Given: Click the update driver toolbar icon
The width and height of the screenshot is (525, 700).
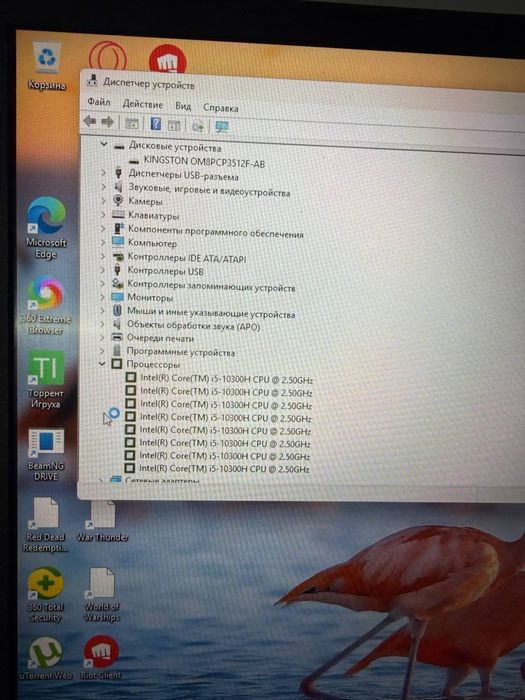Looking at the screenshot, I should coord(198,126).
